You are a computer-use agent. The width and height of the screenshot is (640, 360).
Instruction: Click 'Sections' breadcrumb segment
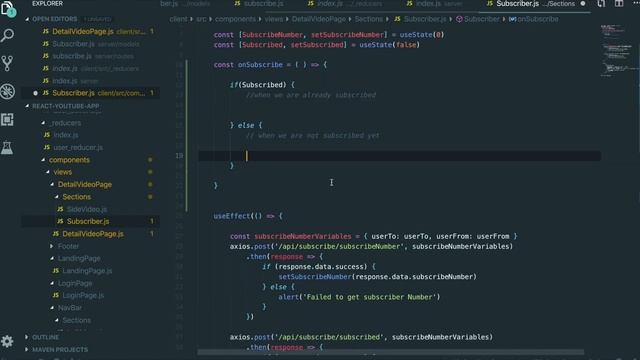pyautogui.click(x=369, y=19)
